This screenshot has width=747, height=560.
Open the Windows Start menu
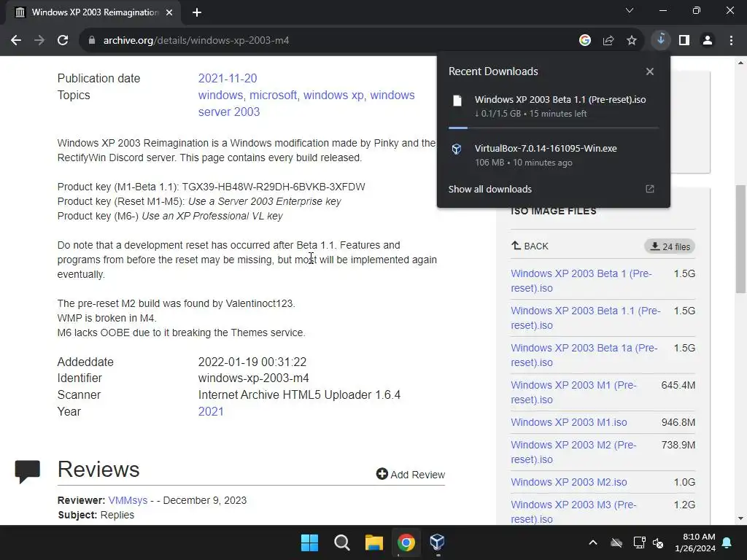pyautogui.click(x=309, y=542)
